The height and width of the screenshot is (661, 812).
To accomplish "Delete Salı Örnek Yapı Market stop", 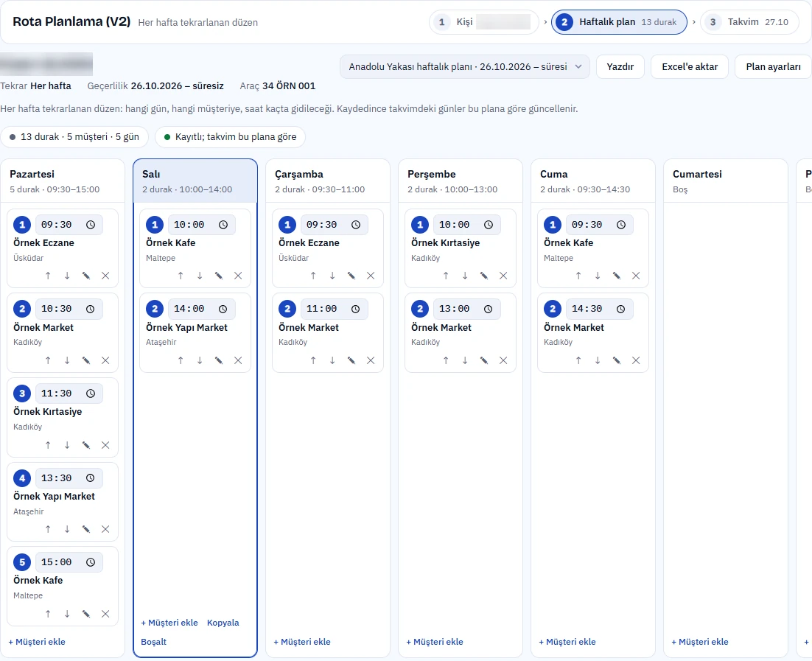I will pyautogui.click(x=238, y=360).
